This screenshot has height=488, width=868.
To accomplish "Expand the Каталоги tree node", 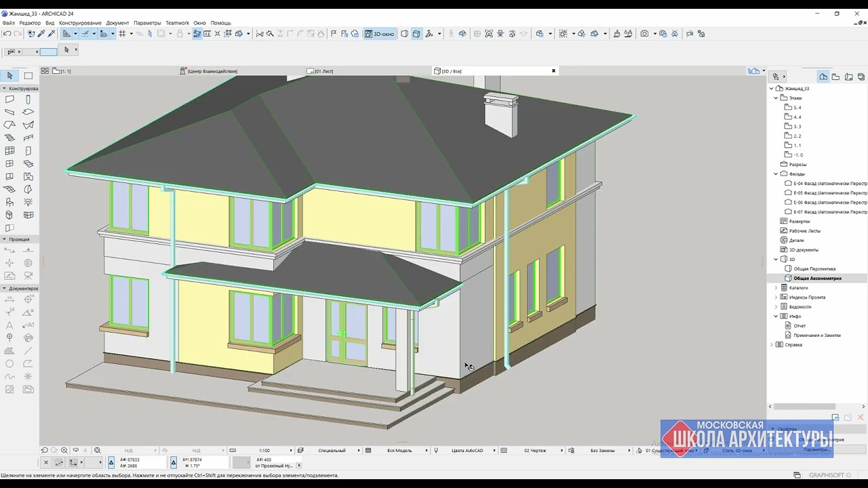I will 776,287.
